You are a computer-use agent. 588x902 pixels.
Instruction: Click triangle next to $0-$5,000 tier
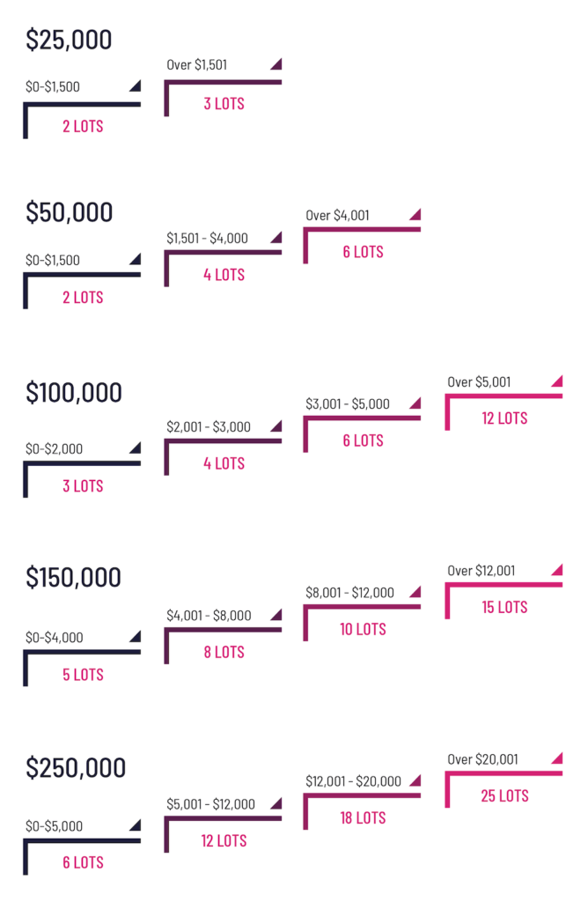point(136,825)
